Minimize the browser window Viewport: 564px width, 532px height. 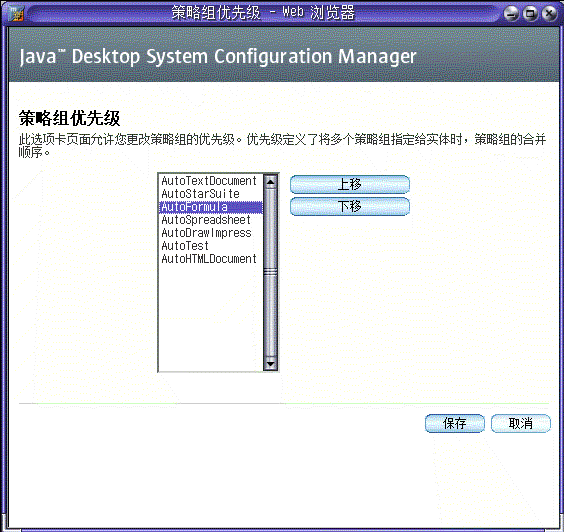click(511, 14)
